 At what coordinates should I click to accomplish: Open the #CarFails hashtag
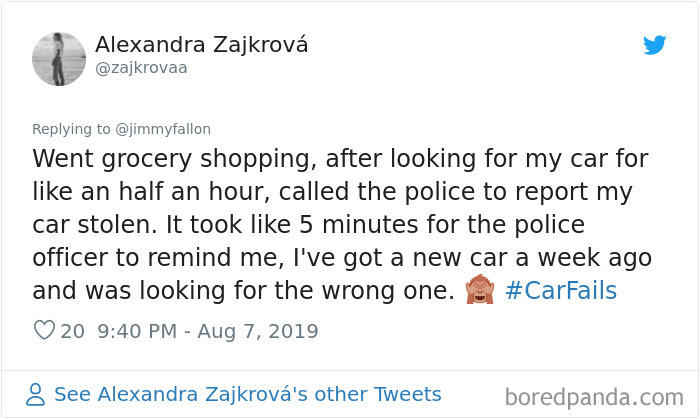point(561,291)
